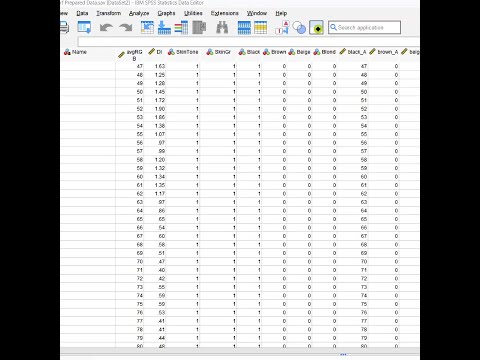Select the SkinTone column header
480x360 pixels.
pos(183,54)
